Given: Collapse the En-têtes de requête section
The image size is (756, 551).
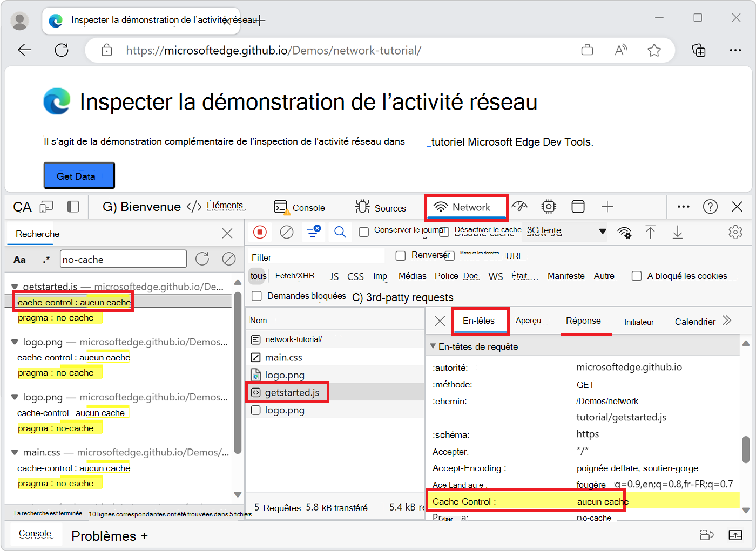Looking at the screenshot, I should [433, 346].
